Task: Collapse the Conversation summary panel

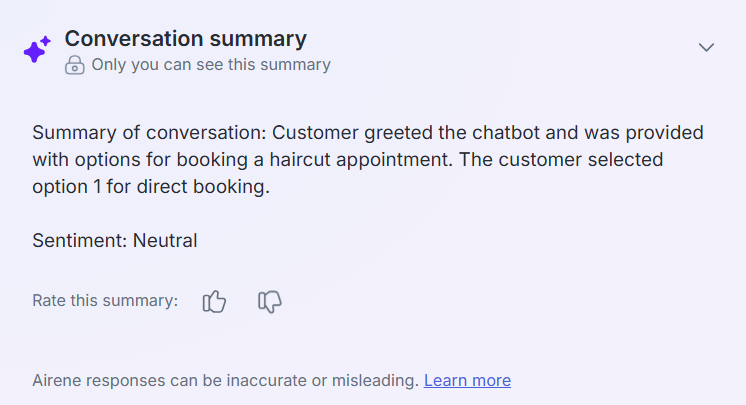Action: pyautogui.click(x=706, y=47)
